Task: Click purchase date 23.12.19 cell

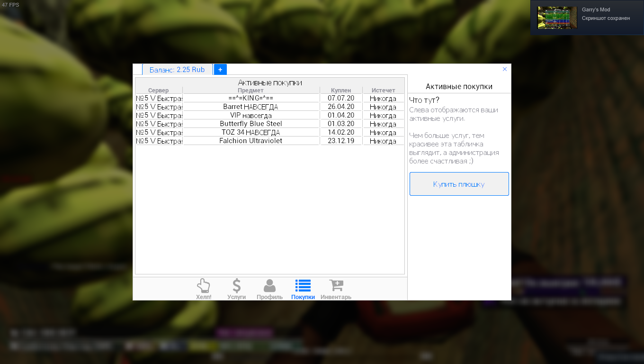Action: pos(341,141)
